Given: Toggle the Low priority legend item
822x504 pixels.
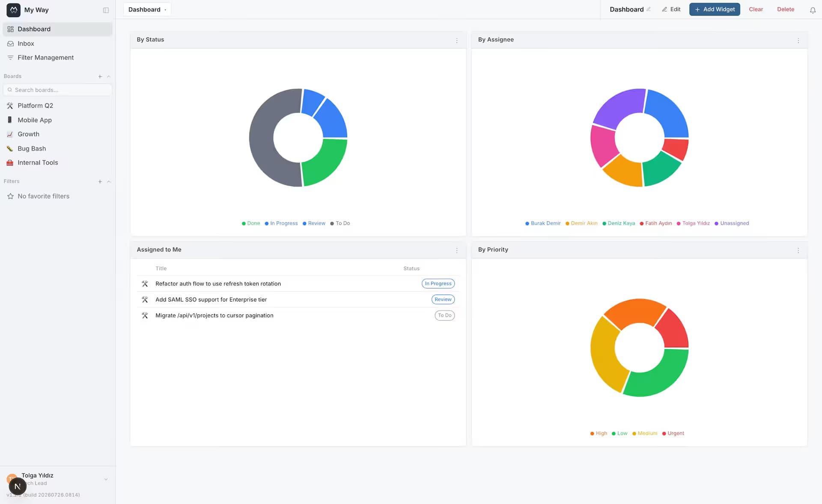Looking at the screenshot, I should (619, 433).
